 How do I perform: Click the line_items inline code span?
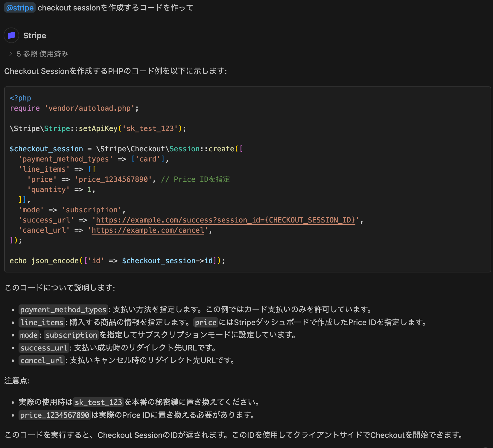click(42, 322)
